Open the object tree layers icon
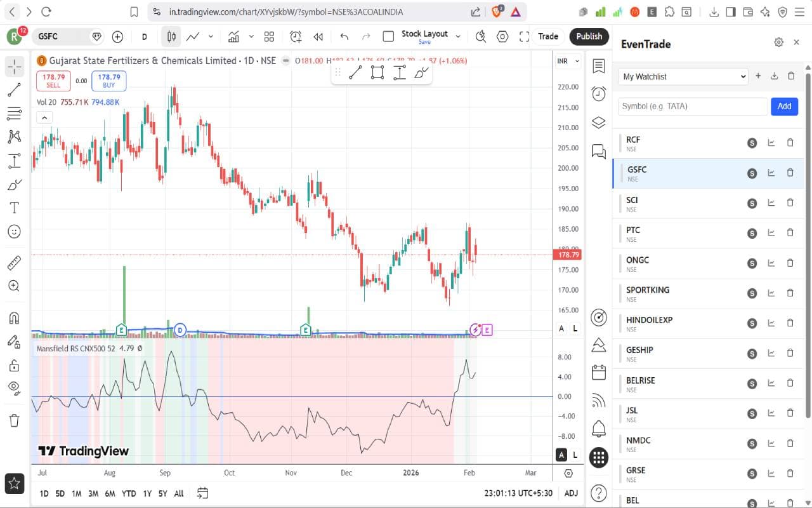The image size is (812, 508). (598, 123)
